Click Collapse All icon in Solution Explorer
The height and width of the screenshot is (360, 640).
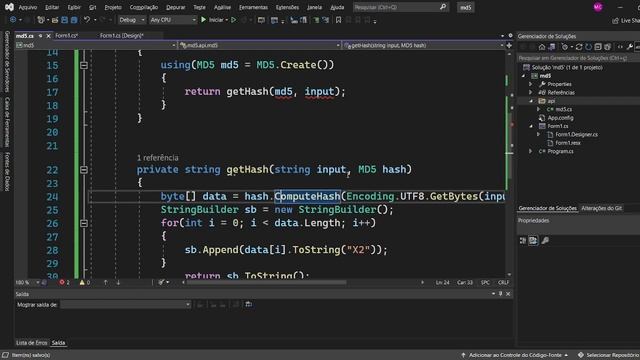[598, 47]
